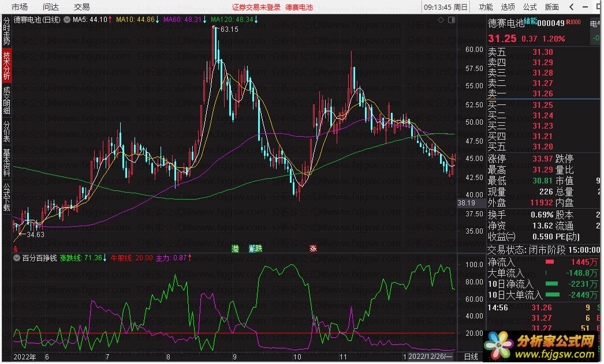604x364 pixels.
Task: Open the 公式 menu
Action: pos(530,7)
